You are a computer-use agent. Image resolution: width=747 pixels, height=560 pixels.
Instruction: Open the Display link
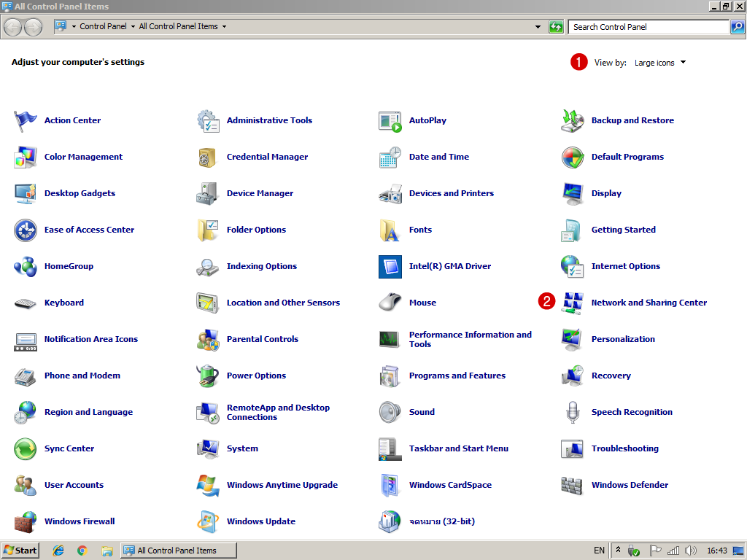(606, 193)
